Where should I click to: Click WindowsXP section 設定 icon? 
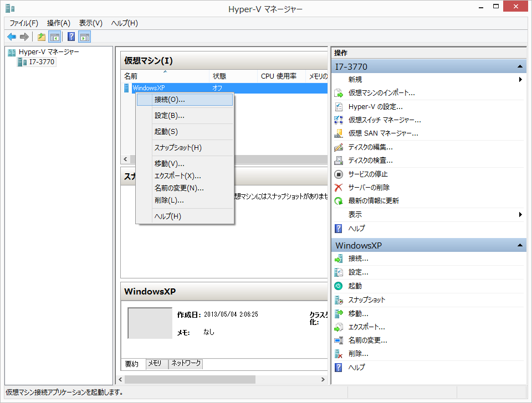[339, 272]
